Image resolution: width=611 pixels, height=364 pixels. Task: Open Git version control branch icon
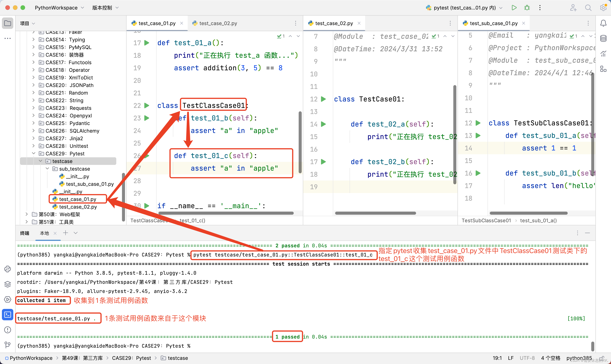coord(8,345)
